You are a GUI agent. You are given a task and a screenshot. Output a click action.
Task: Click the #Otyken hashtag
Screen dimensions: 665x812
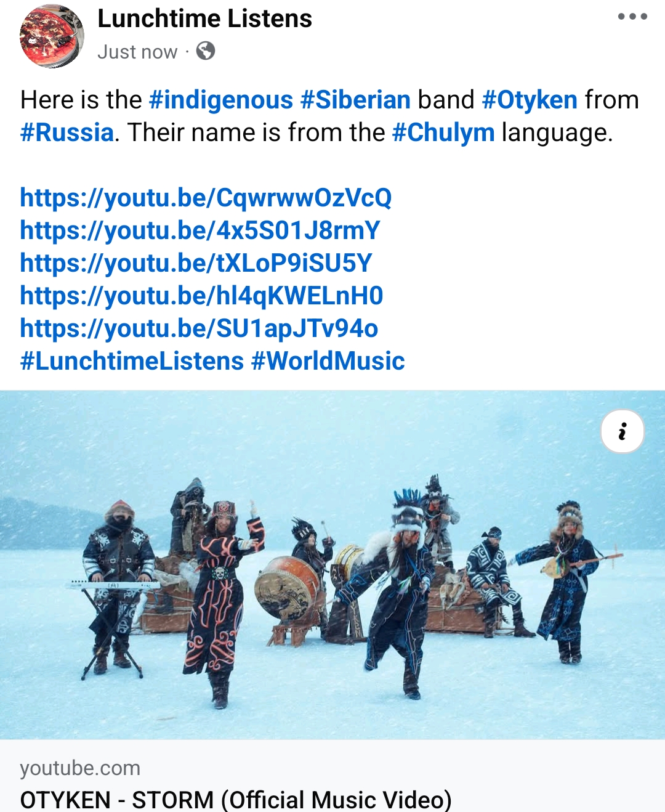530,100
